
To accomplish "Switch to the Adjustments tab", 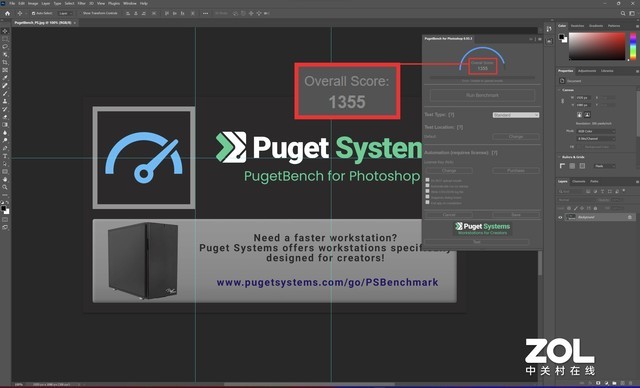I will 587,71.
